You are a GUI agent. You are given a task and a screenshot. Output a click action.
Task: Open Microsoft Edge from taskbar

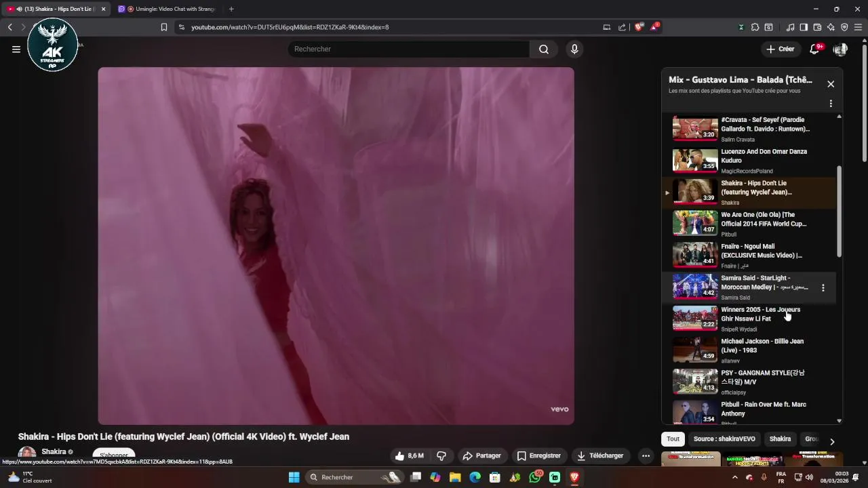[475, 477]
